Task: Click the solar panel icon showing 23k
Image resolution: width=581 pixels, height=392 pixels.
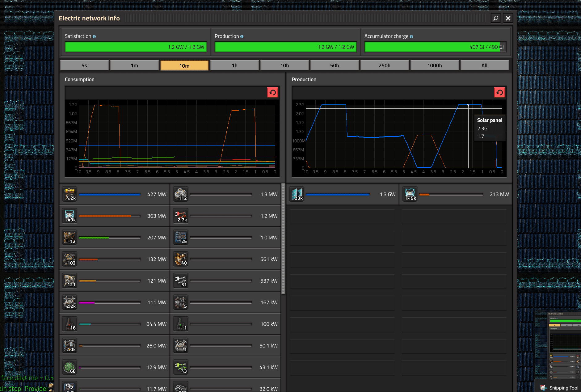Action: (297, 194)
